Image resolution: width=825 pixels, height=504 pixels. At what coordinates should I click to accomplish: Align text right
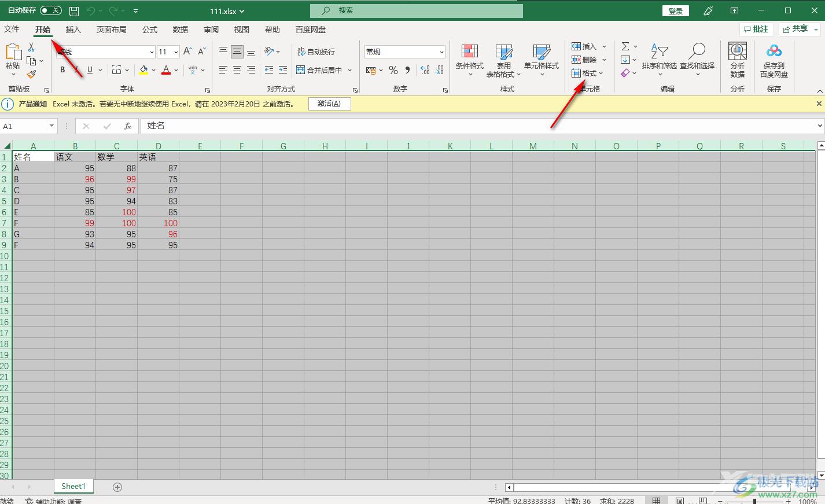pyautogui.click(x=251, y=70)
